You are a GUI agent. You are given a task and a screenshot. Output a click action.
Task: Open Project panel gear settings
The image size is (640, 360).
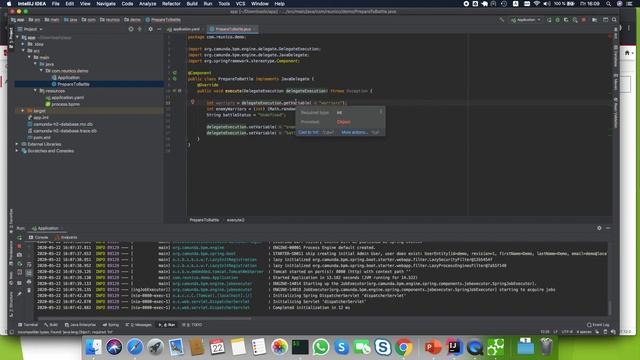tap(150, 29)
